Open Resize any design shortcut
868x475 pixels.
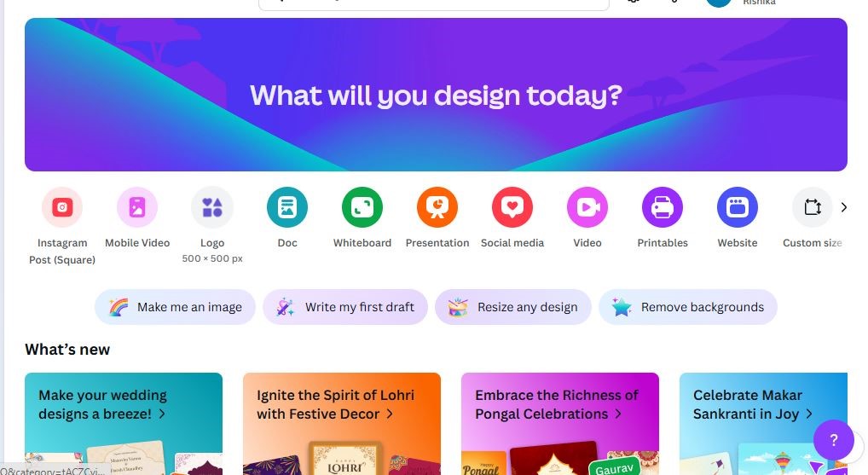click(513, 307)
